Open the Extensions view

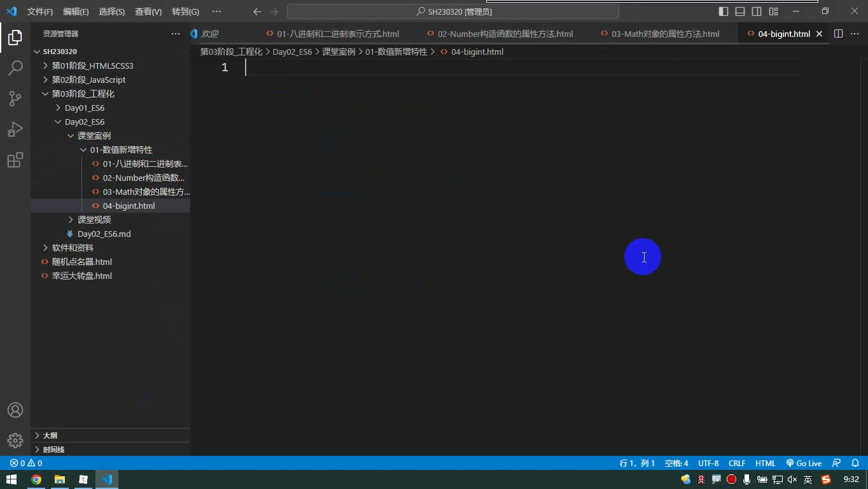15,160
